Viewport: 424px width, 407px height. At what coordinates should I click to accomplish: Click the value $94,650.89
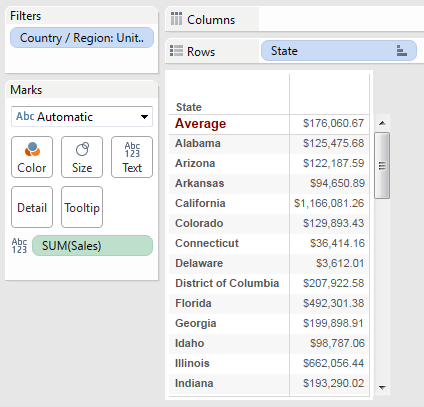click(337, 183)
